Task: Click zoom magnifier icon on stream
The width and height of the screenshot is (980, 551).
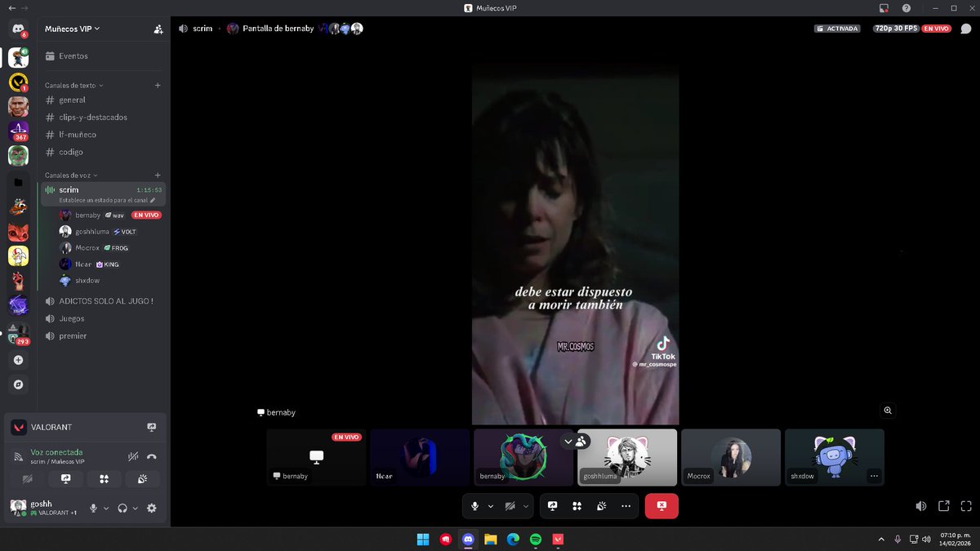Action: click(x=888, y=411)
